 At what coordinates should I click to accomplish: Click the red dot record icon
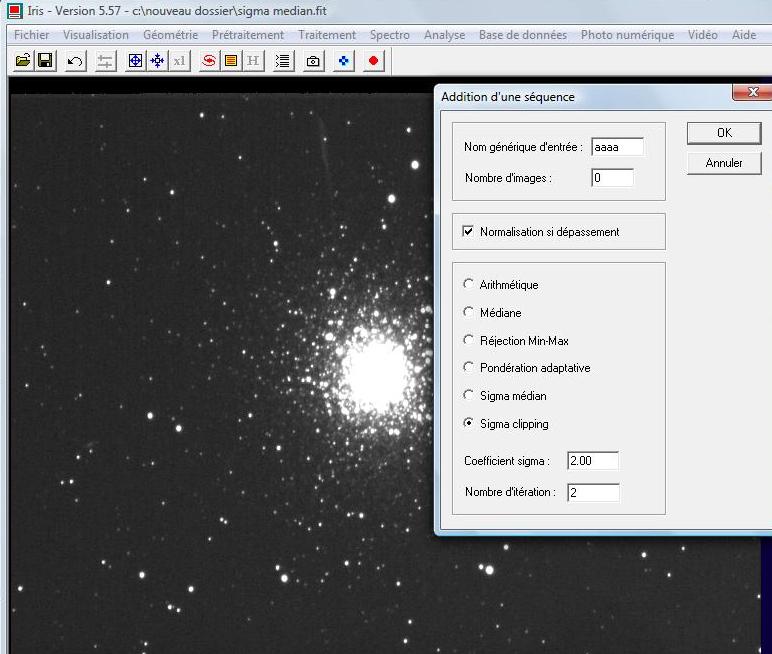(x=374, y=61)
